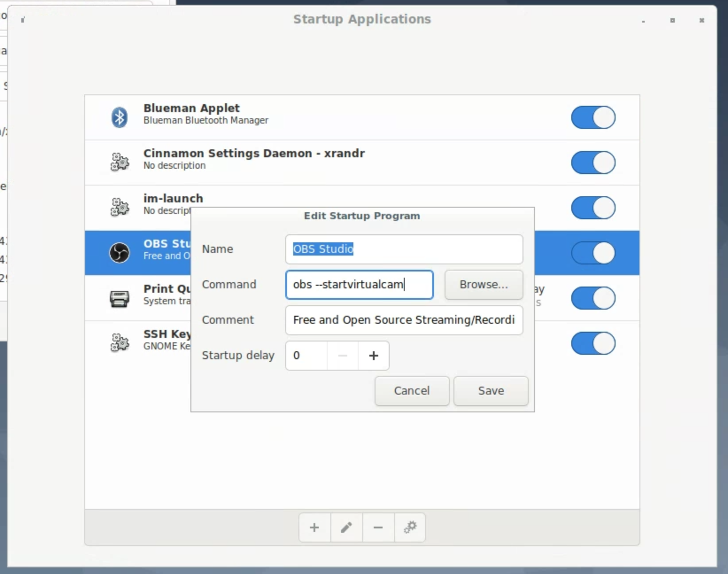Click the SSH Key Agent gears icon
Screen dimensions: 728x574
coord(119,343)
